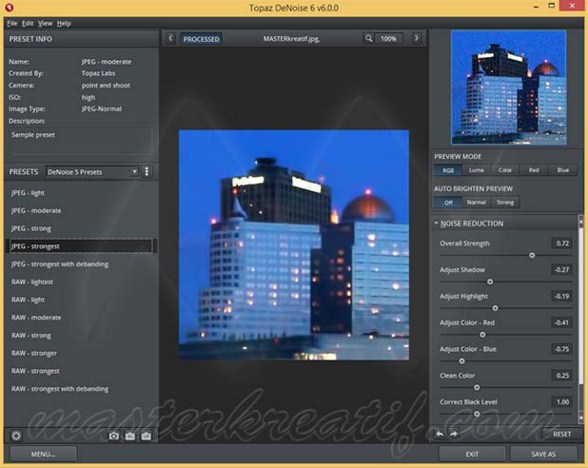Click the Correct Black Level value 1.00
This screenshot has width=588, height=468.
click(x=562, y=402)
